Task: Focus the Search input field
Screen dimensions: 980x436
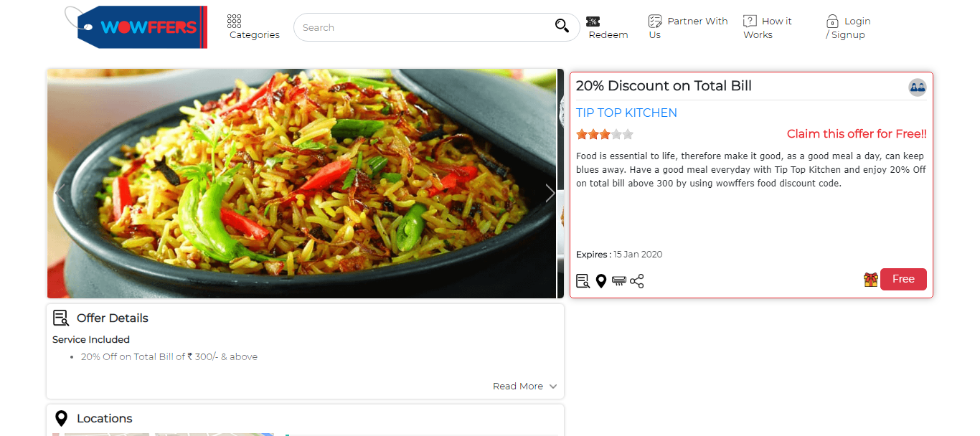Action: (423, 27)
